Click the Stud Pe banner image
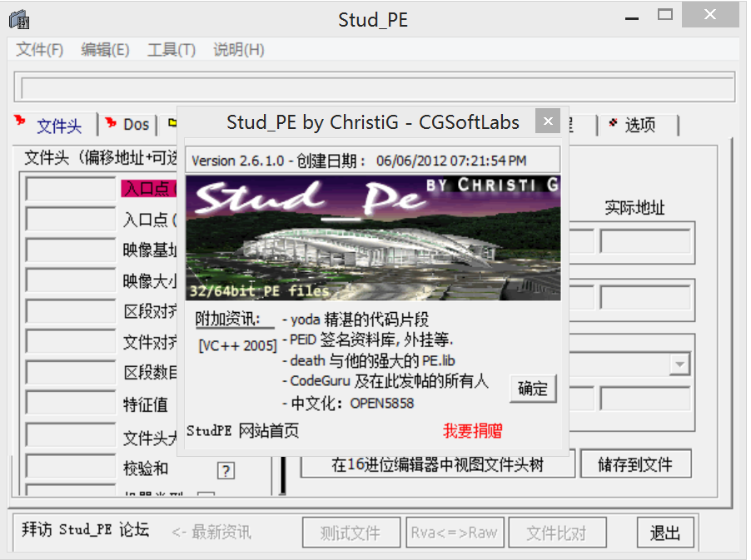Viewport: 751px width, 560px height. [373, 238]
